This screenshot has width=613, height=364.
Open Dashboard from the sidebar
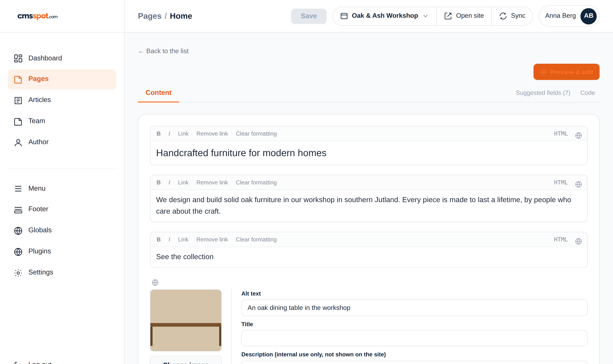point(62,58)
